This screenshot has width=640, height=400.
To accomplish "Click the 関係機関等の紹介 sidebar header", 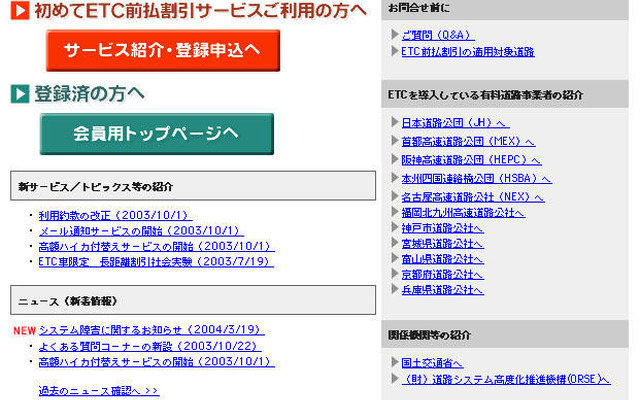I will (505, 334).
